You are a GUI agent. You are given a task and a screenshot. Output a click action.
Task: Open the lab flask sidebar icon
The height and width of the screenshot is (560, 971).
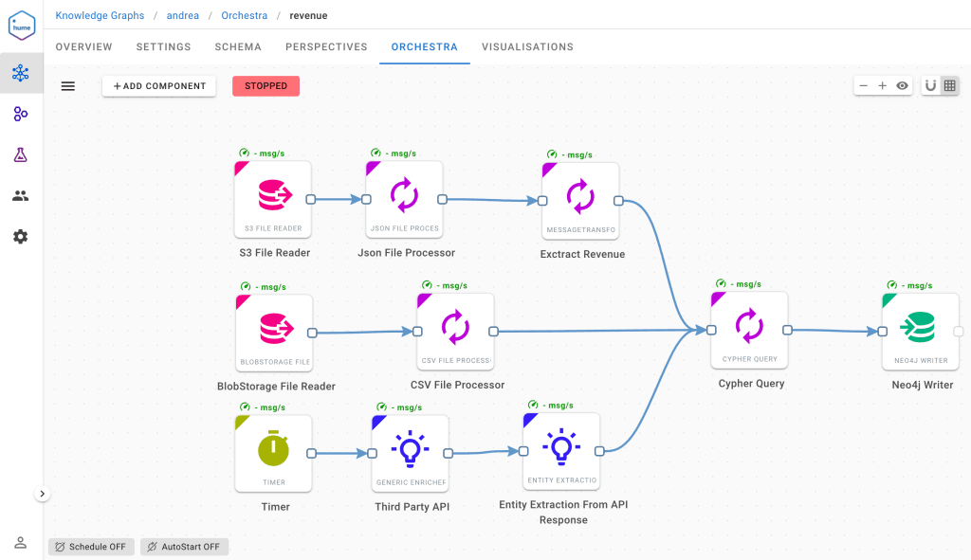tap(21, 154)
